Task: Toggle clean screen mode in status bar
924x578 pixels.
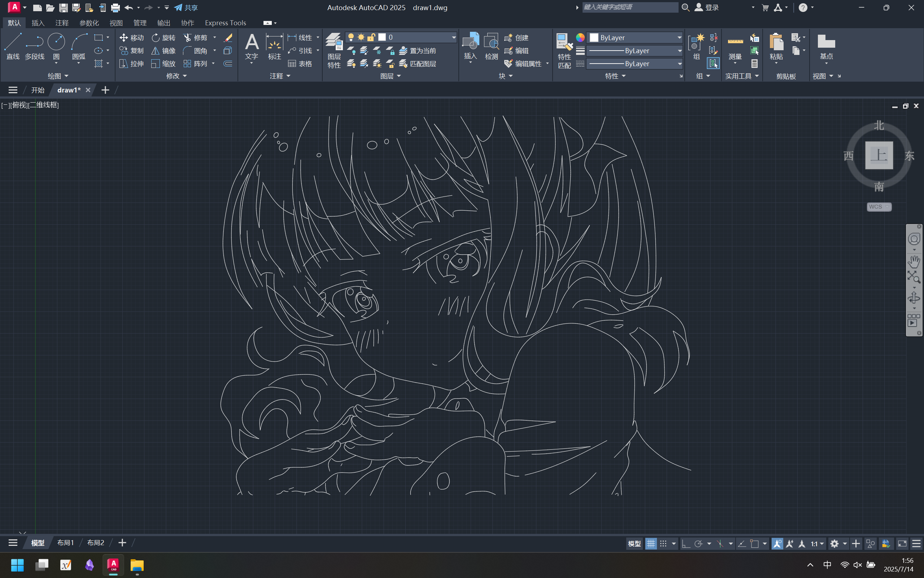Action: (x=902, y=544)
